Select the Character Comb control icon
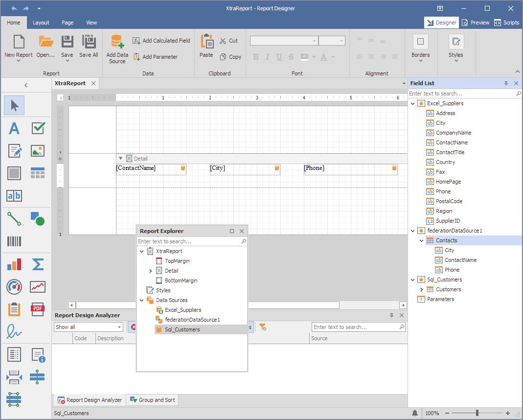 coord(14,196)
